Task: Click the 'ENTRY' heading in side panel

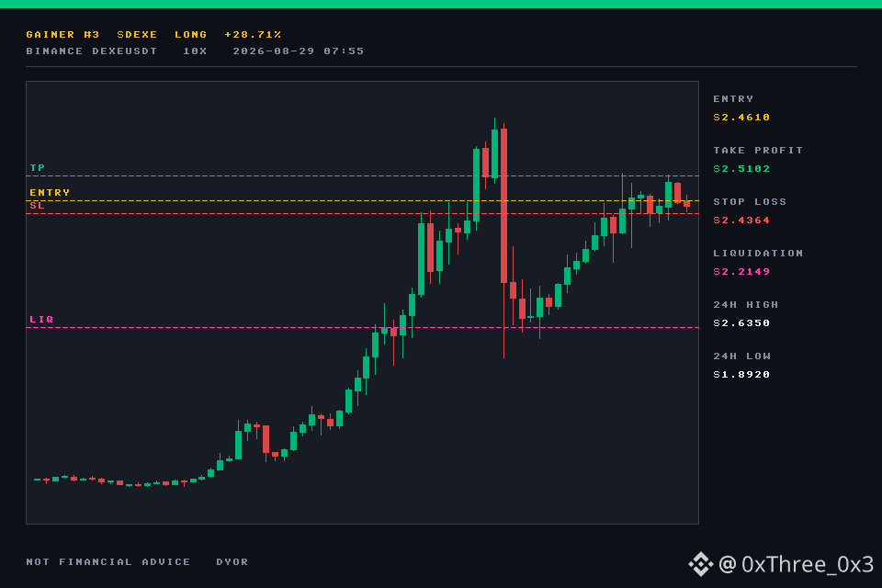Action: [733, 99]
